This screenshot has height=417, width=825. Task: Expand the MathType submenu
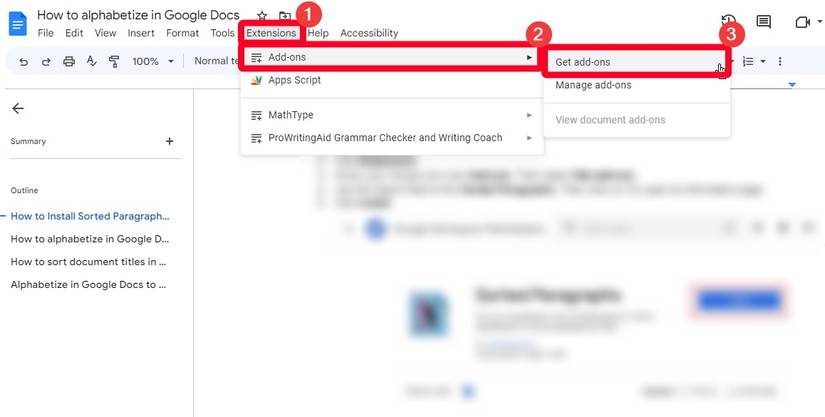click(392, 115)
